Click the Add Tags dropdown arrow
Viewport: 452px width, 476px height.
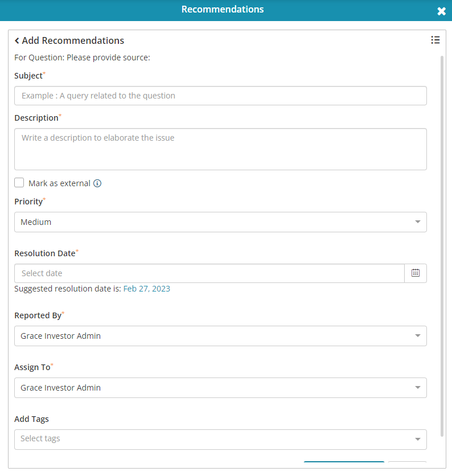418,439
